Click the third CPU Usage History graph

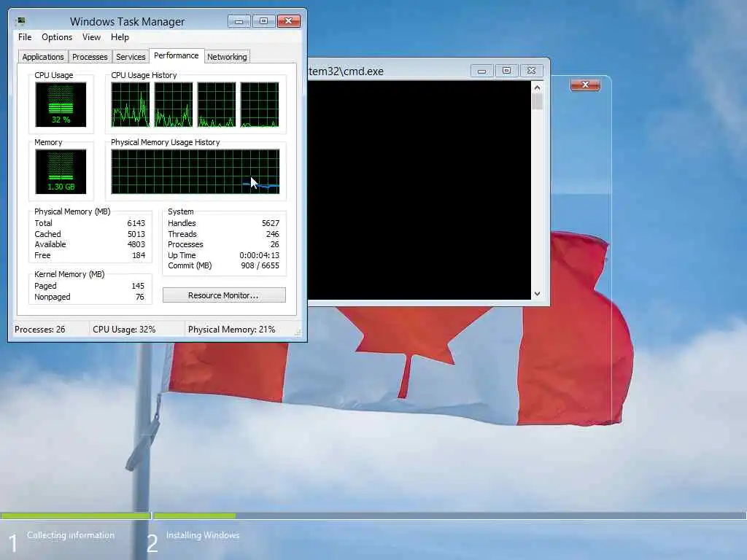(216, 104)
